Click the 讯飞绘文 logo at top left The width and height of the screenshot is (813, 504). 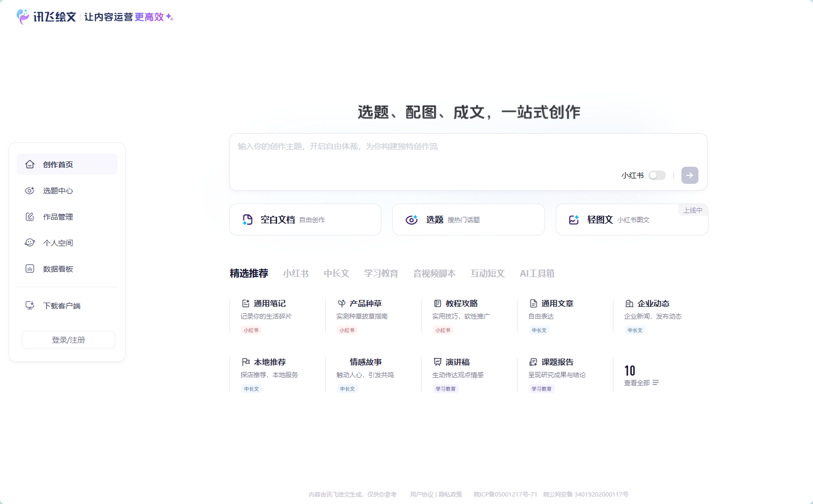pos(47,17)
